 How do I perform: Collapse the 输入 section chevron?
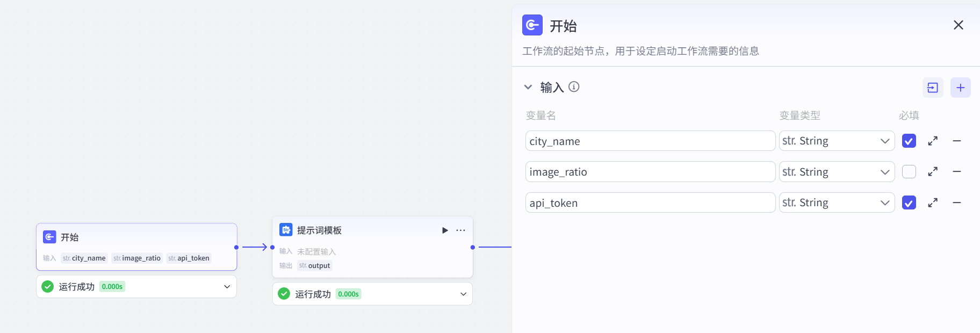point(528,87)
